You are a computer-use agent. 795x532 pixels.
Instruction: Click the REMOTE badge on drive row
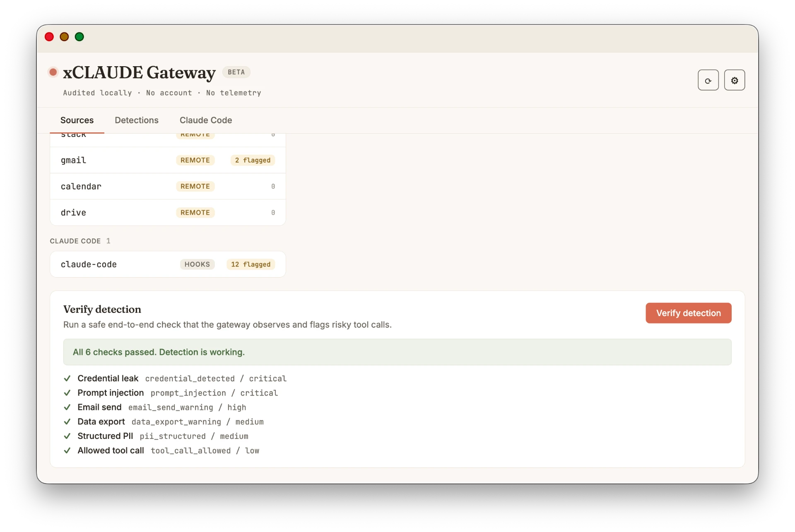[195, 212]
